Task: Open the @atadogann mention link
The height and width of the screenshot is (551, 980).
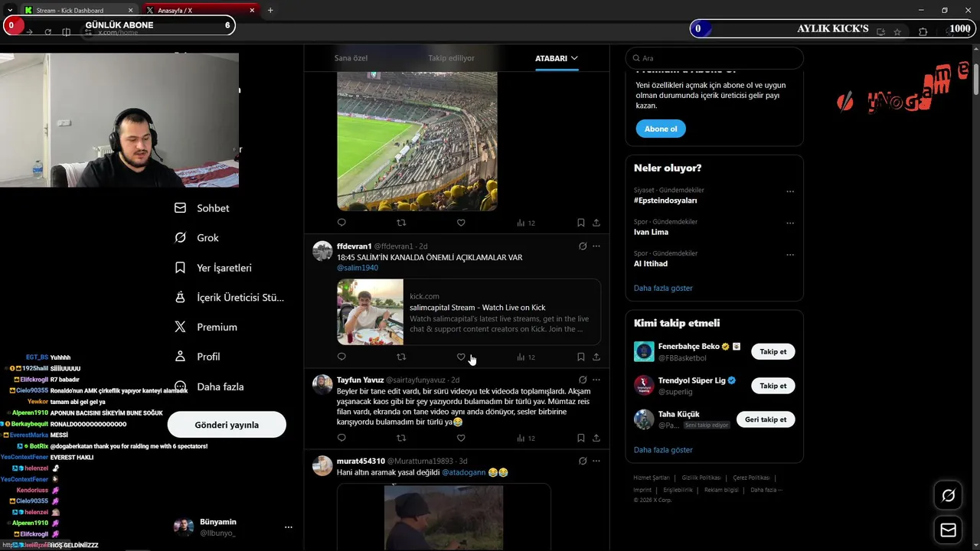Action: click(x=464, y=473)
